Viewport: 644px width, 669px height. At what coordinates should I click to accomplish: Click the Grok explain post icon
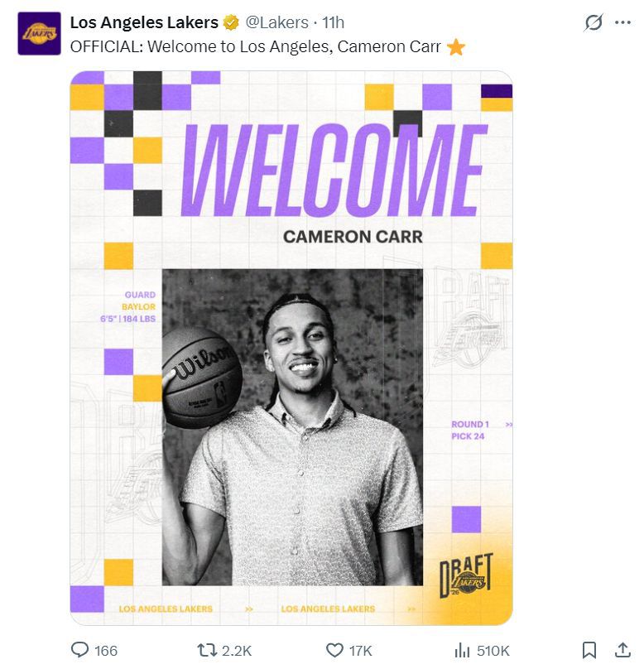point(594,22)
